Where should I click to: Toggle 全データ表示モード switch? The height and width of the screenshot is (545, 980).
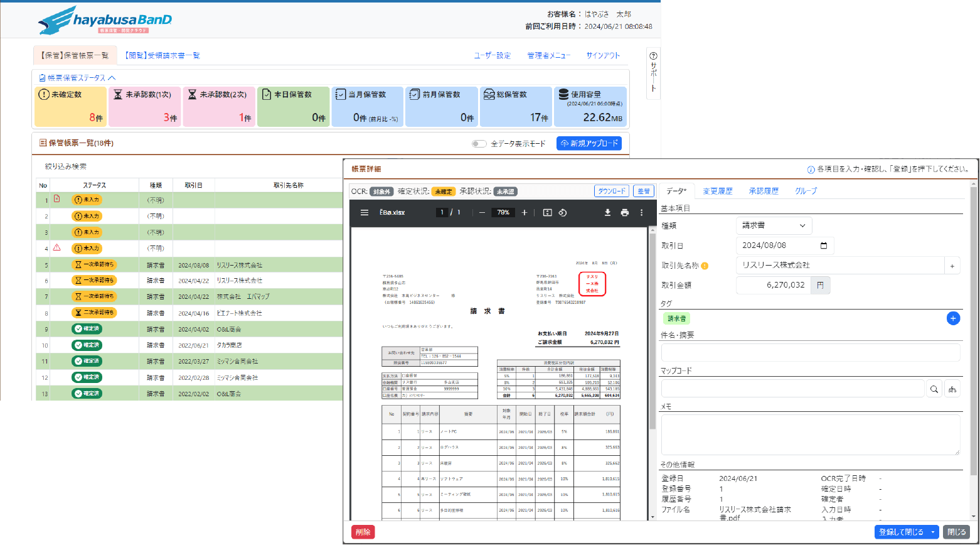point(479,144)
